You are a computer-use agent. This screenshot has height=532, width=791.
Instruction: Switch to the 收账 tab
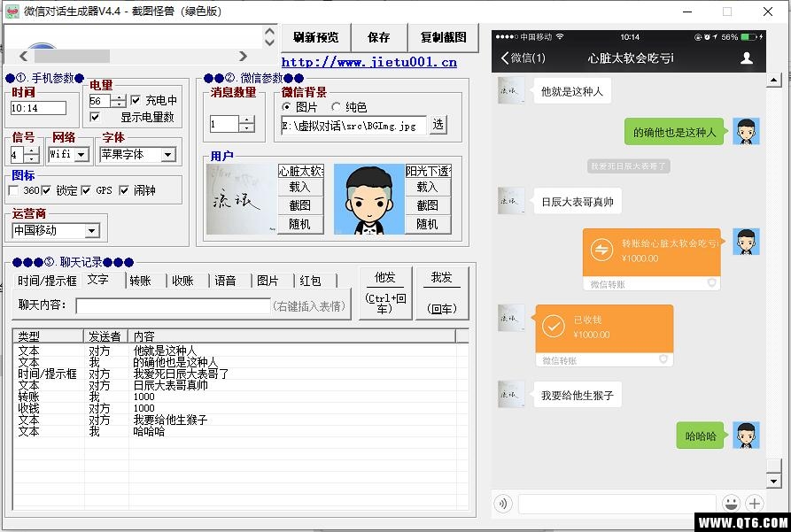click(x=182, y=281)
